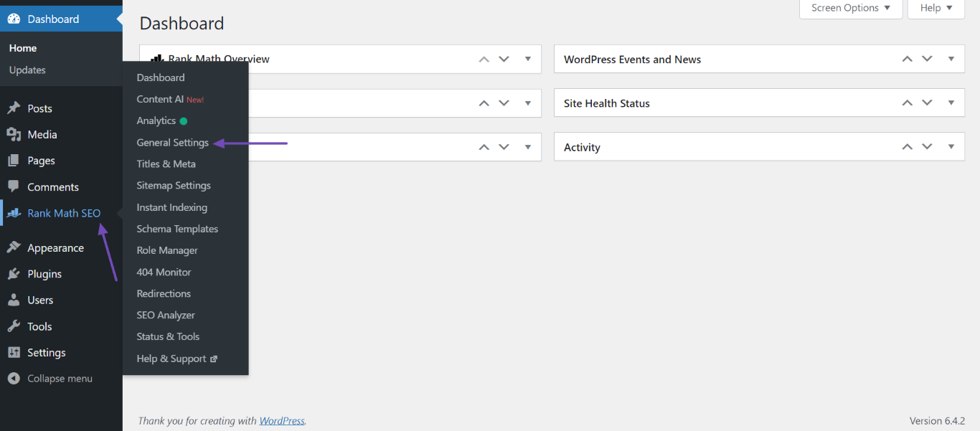Click the Pages icon in sidebar

pos(14,161)
